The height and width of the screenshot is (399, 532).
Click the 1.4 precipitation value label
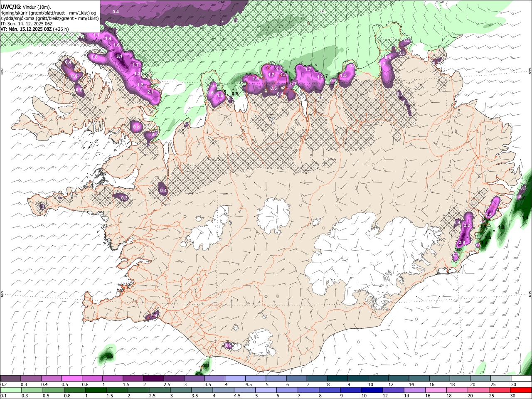[x=108, y=38]
